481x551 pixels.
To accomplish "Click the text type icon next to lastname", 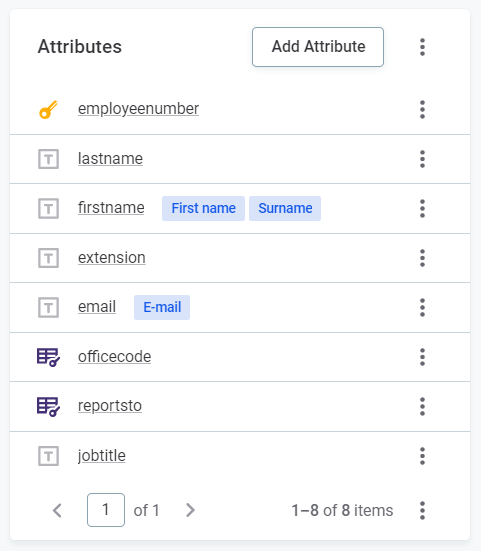I will (x=48, y=159).
